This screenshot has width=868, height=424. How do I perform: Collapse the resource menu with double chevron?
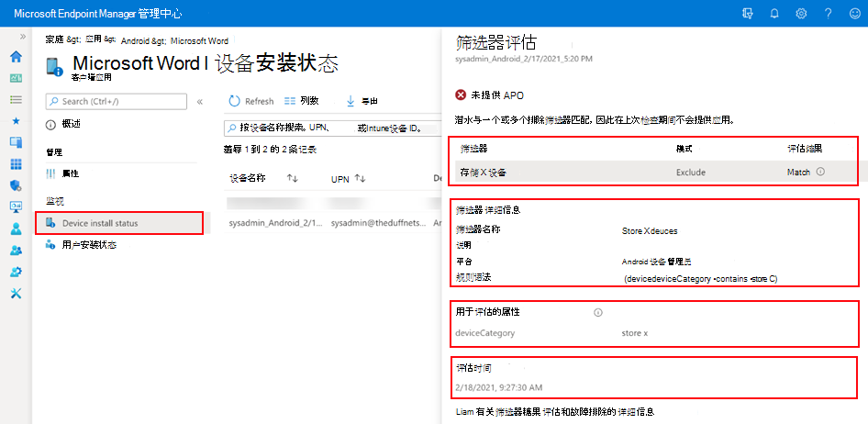point(200,102)
